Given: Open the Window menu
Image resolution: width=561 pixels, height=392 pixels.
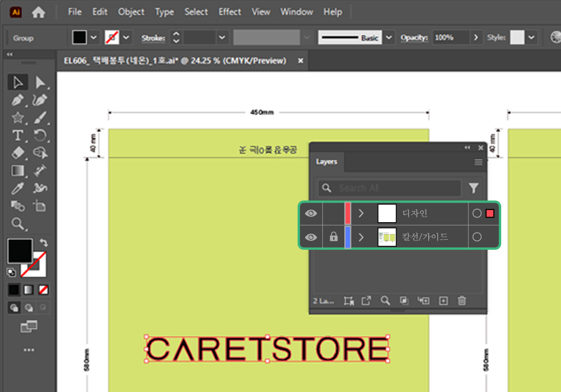Looking at the screenshot, I should click(x=297, y=12).
